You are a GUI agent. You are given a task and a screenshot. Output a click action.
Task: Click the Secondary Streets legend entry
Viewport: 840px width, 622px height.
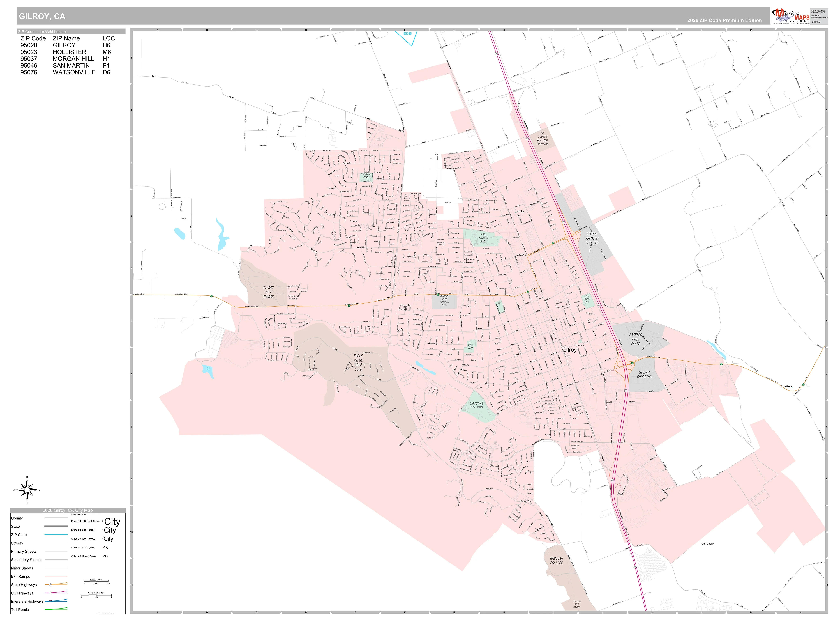(x=26, y=560)
